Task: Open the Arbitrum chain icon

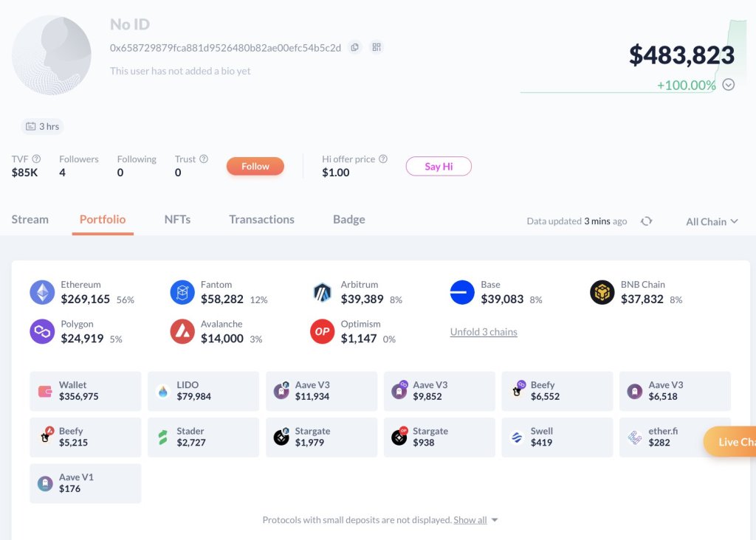Action: coord(322,292)
